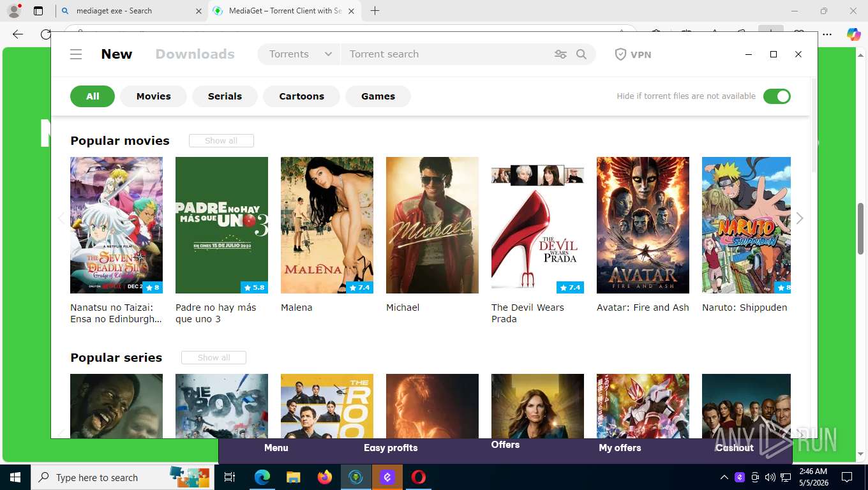Open Edge profile avatar icon
The height and width of the screenshot is (490, 868).
(x=14, y=11)
